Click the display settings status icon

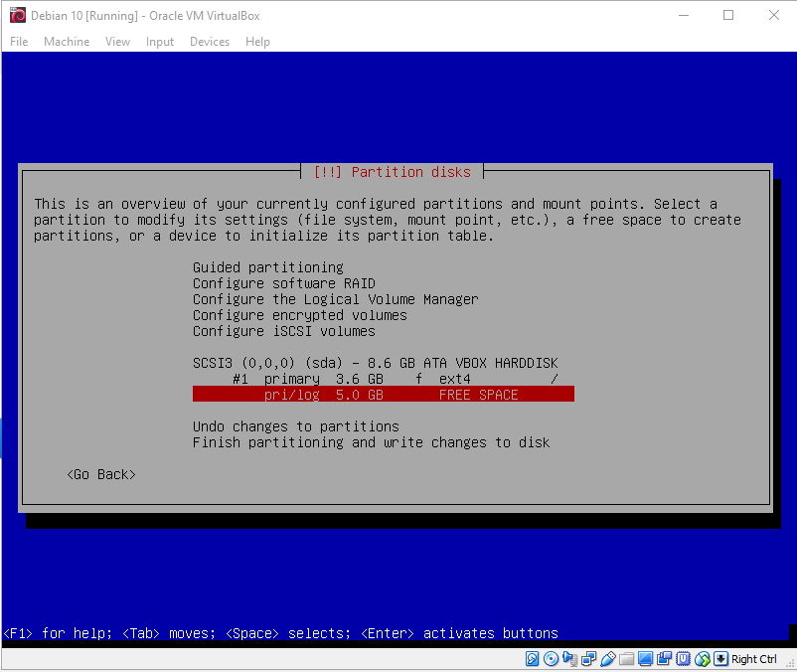coord(646,659)
